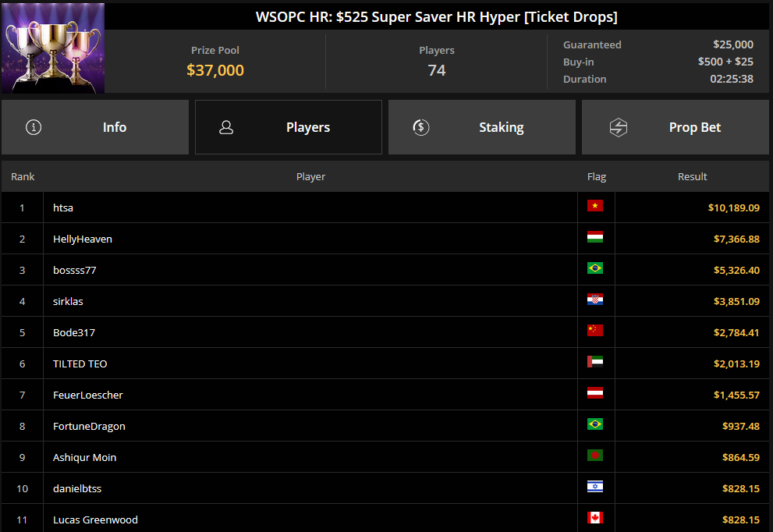
Task: Click the $937.48 result
Action: click(x=741, y=426)
